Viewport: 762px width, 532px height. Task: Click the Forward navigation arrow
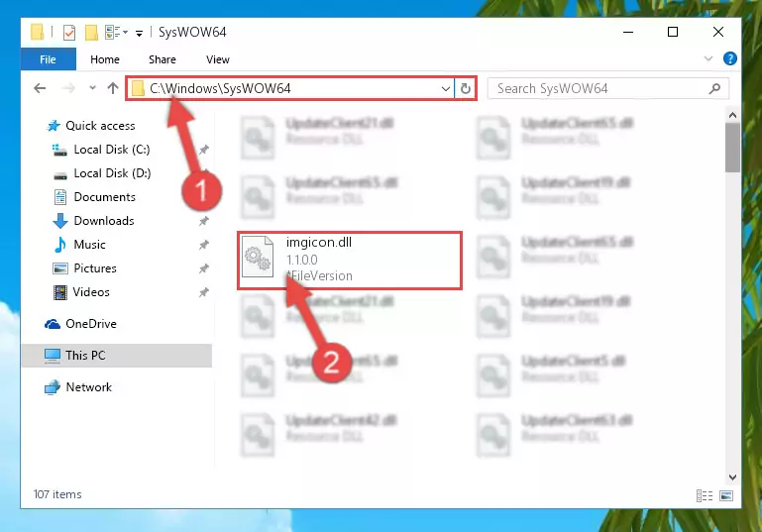[68, 88]
